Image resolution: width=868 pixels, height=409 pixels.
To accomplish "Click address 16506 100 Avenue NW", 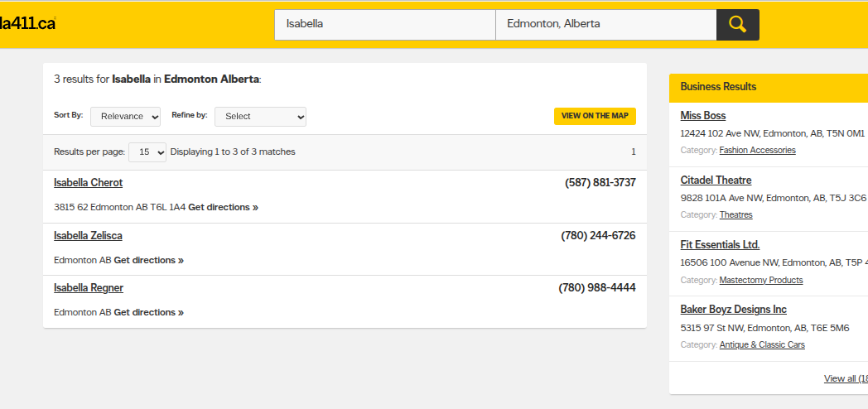I will pos(774,263).
